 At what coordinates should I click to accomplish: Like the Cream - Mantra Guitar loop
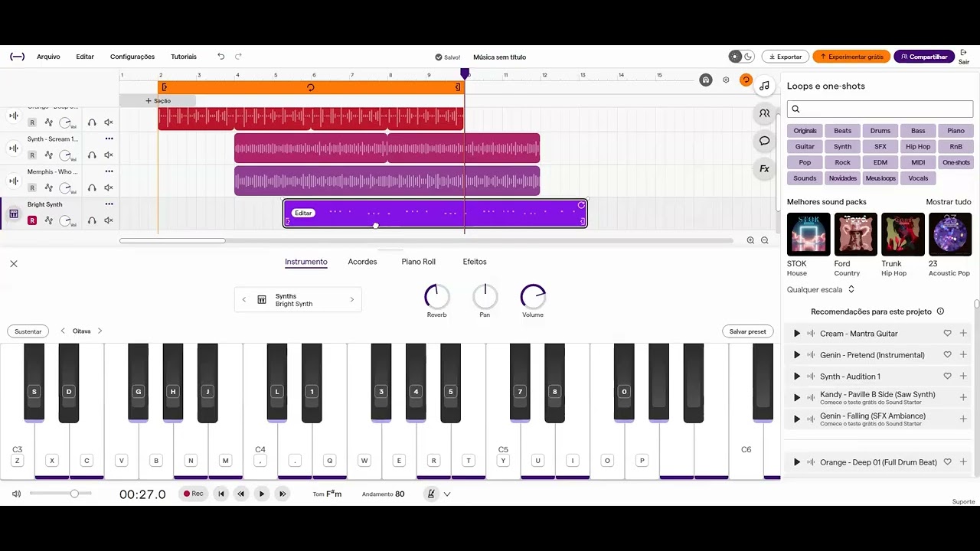[x=947, y=334]
